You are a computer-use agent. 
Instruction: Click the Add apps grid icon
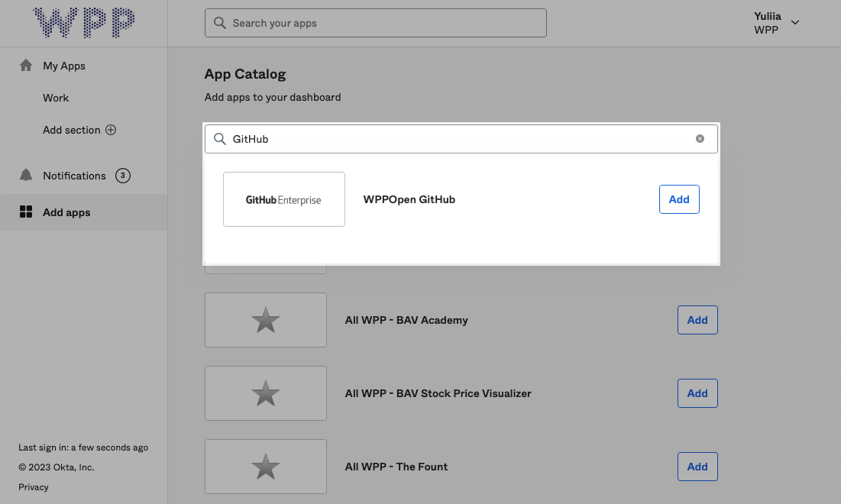point(26,212)
